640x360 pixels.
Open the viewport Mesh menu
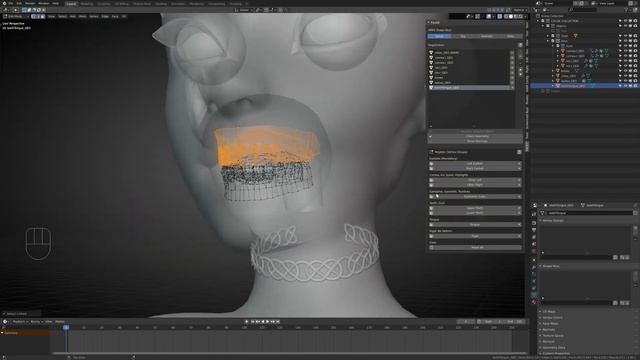[82, 16]
